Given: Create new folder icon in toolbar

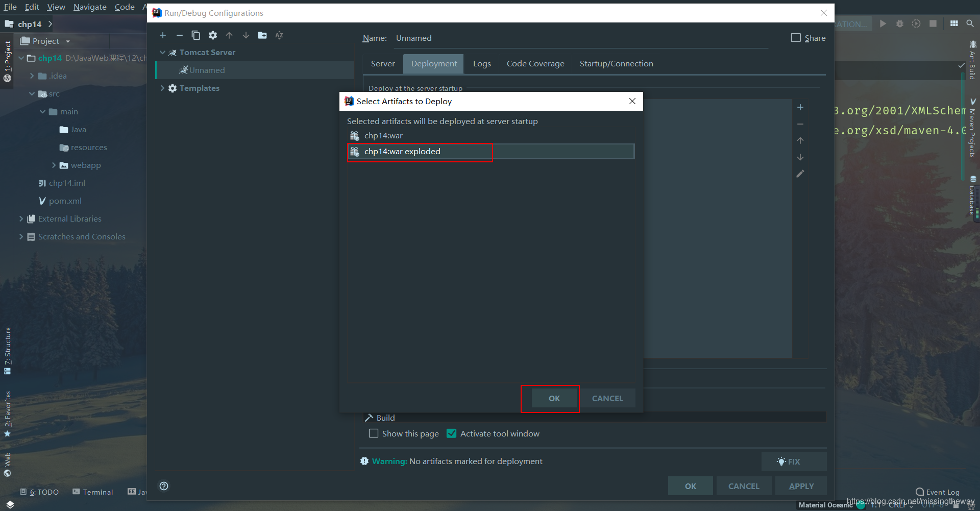Looking at the screenshot, I should coord(262,35).
